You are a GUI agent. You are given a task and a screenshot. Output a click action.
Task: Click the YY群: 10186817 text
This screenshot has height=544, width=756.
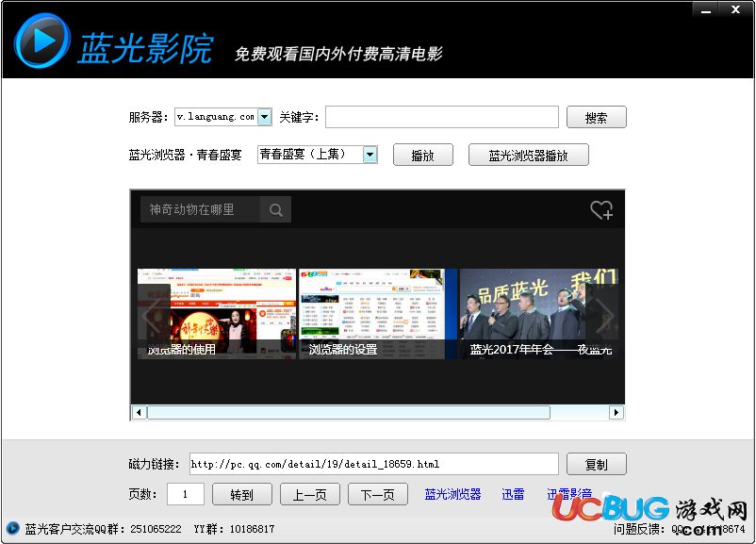tap(234, 529)
